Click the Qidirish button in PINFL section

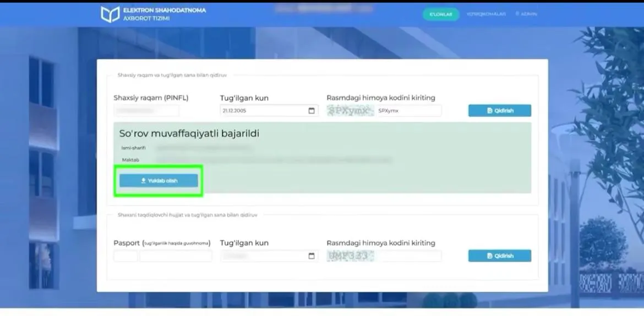pyautogui.click(x=499, y=110)
